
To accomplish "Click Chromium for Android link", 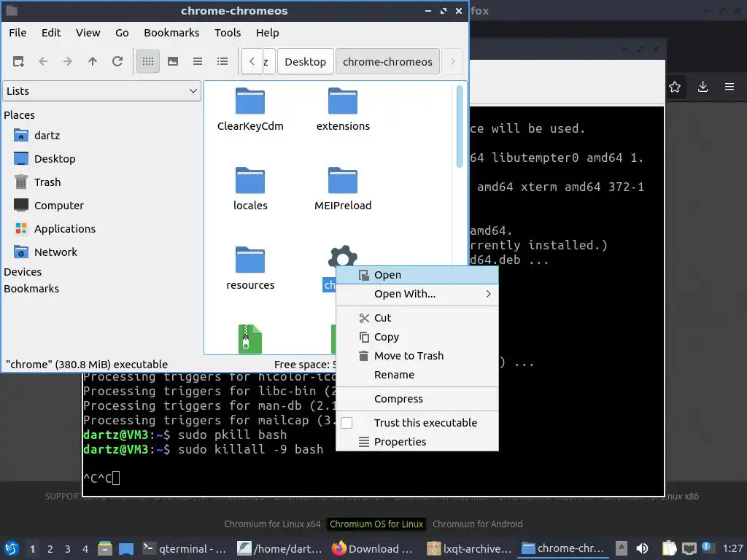I will pos(477,524).
